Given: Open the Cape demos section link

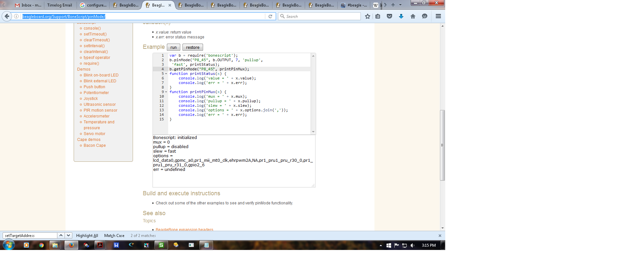Looking at the screenshot, I should [89, 140].
